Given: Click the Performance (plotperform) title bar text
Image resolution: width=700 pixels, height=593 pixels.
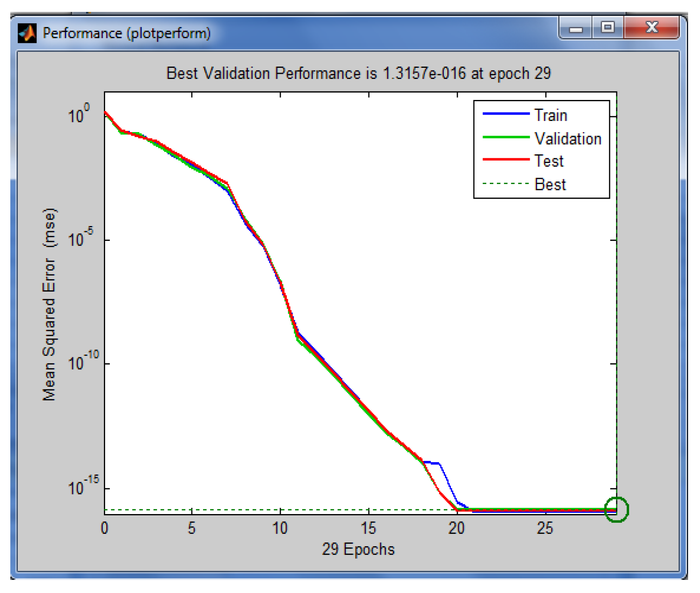Looking at the screenshot, I should pos(127,33).
